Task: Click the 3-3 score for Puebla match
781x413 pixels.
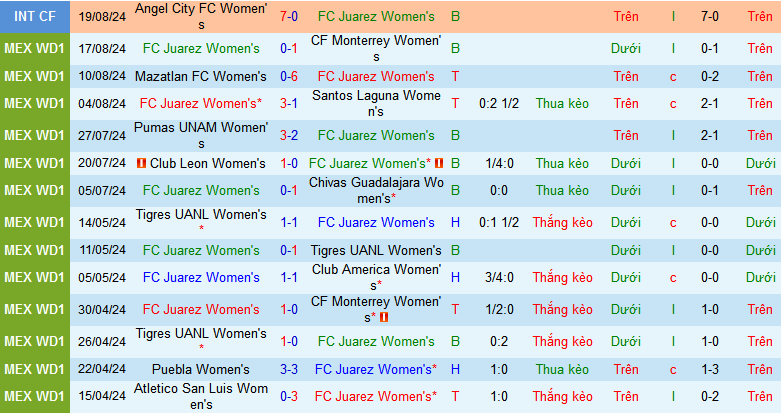Action: [x=287, y=369]
